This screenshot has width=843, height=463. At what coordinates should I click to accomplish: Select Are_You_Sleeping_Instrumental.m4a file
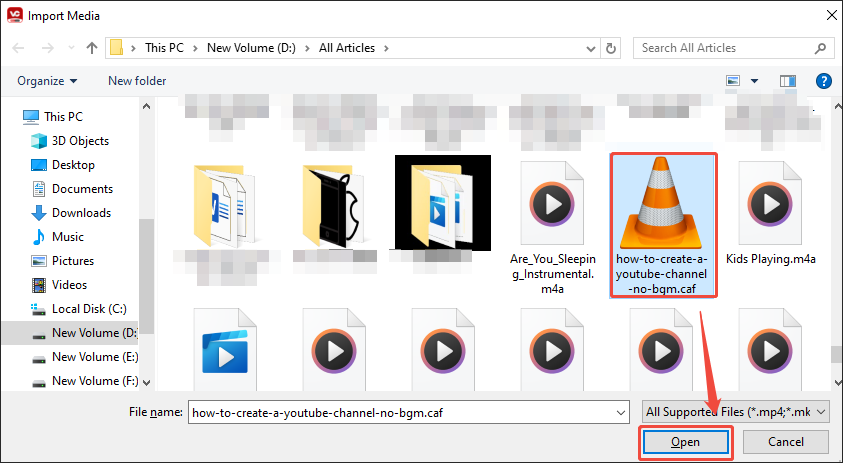[552, 228]
